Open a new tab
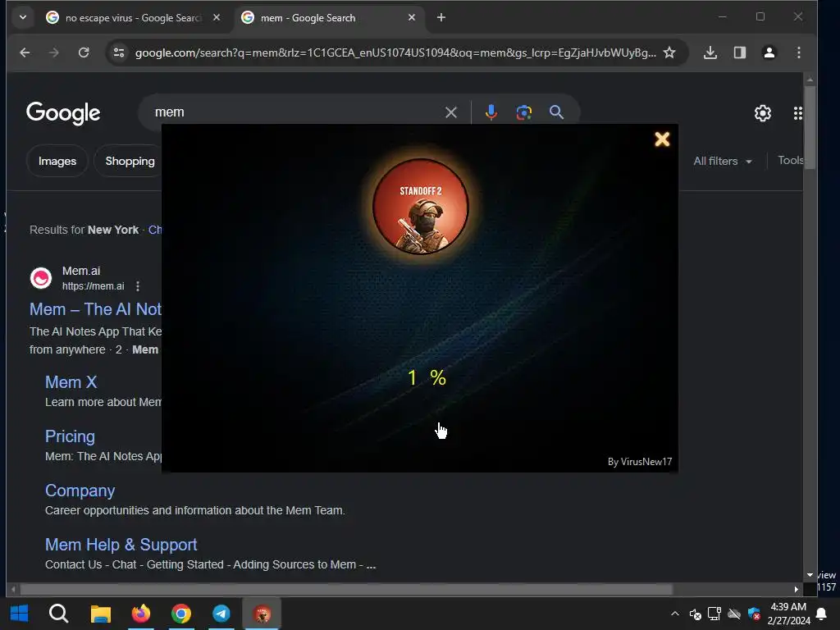The width and height of the screenshot is (840, 630). coord(441,18)
